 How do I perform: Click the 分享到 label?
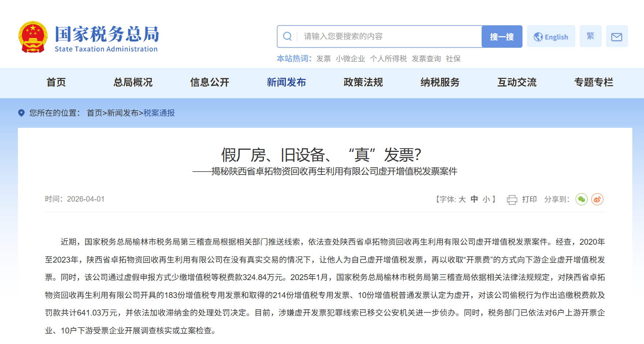(x=557, y=199)
